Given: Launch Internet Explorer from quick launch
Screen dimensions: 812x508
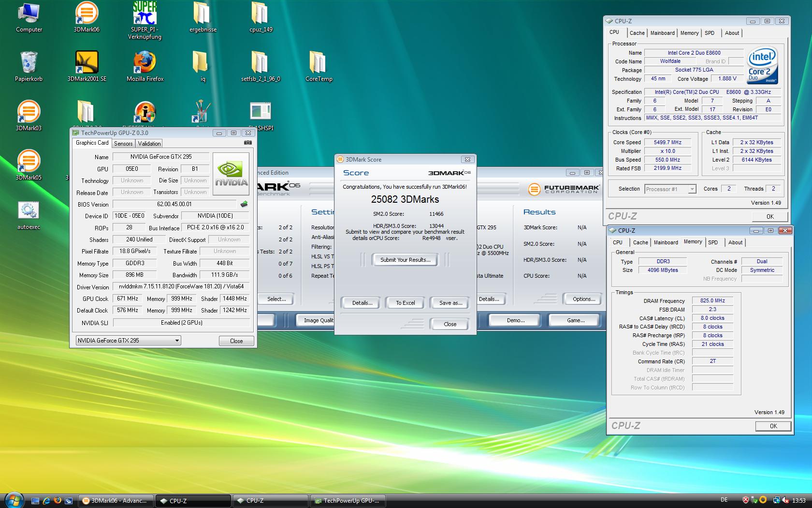Looking at the screenshot, I should [x=46, y=501].
